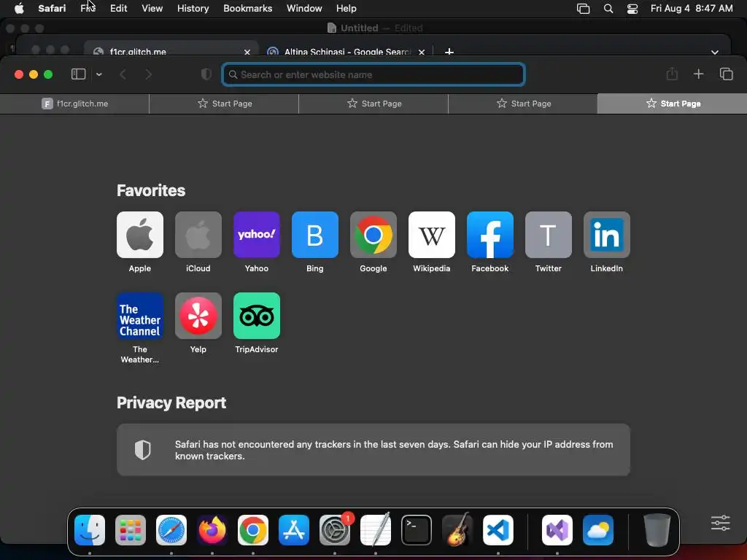The height and width of the screenshot is (560, 747).
Task: Click the Stage Manager icon in menu bar
Action: 583,9
